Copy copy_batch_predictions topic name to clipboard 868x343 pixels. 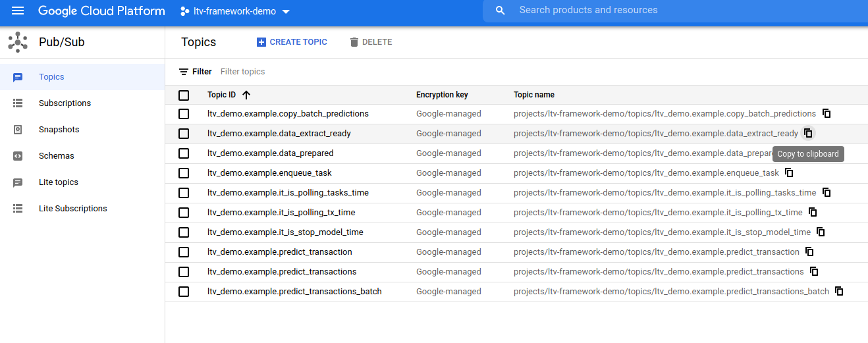(x=827, y=113)
